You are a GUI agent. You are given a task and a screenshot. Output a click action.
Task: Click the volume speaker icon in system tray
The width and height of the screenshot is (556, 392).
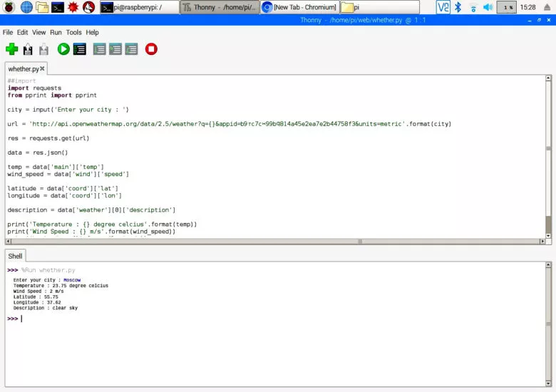[488, 7]
